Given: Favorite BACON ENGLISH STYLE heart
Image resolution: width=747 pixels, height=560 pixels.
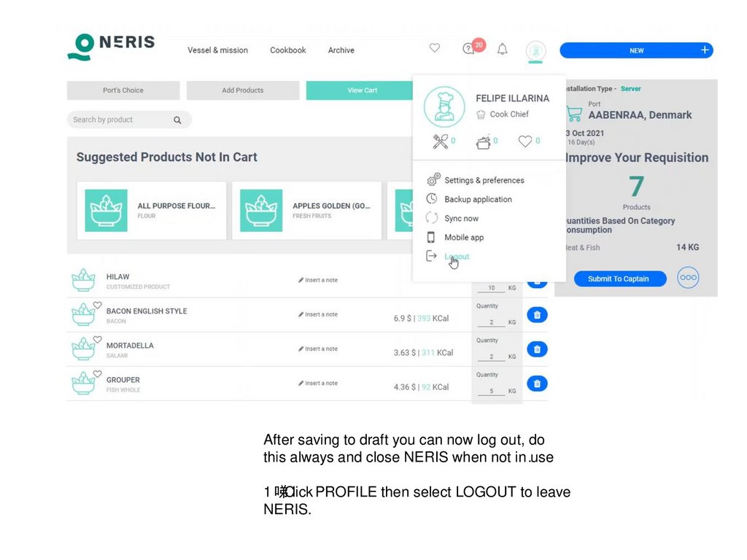Looking at the screenshot, I should (97, 306).
